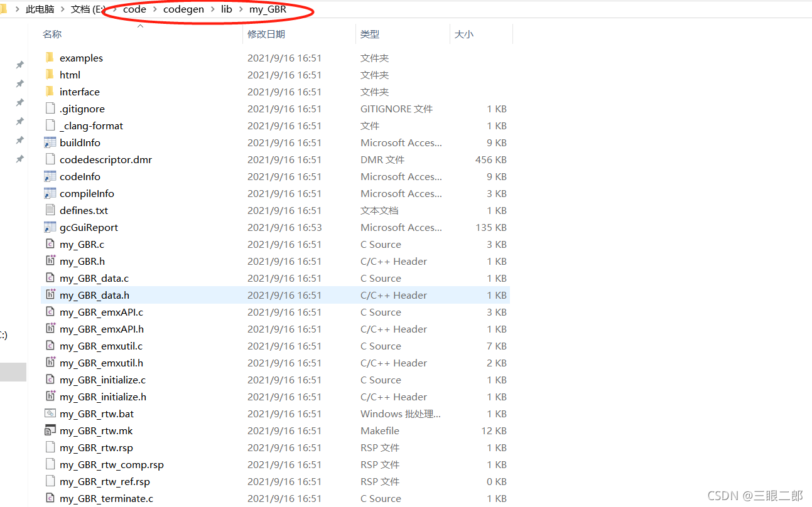The width and height of the screenshot is (812, 507).
Task: Select the my_GBR_rtw.bat batch file icon
Action: point(50,414)
